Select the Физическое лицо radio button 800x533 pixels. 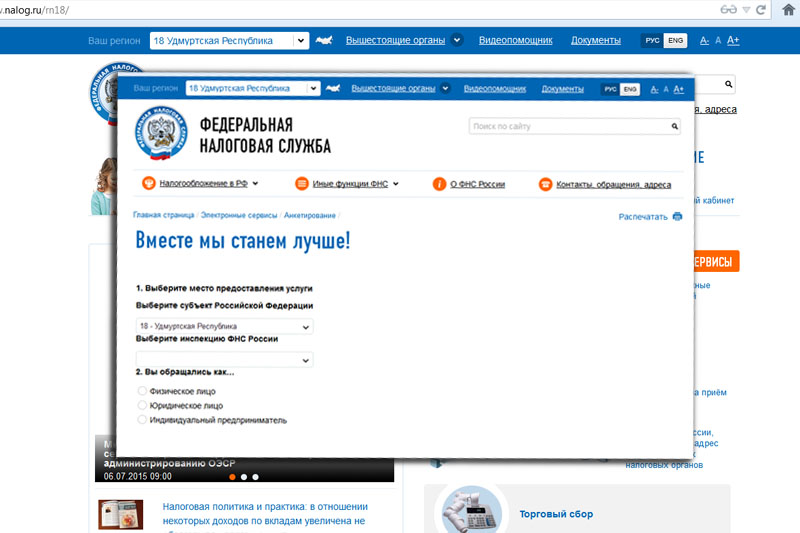point(141,391)
